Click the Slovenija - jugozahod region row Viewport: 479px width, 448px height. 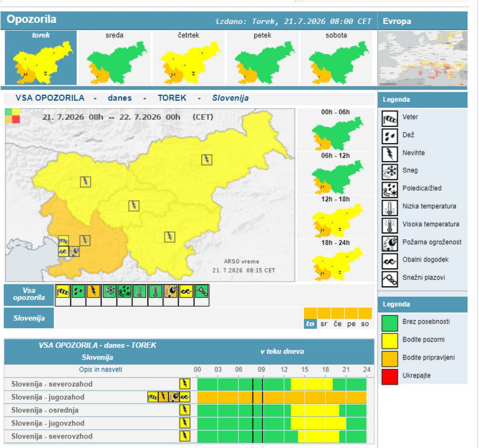click(189, 397)
